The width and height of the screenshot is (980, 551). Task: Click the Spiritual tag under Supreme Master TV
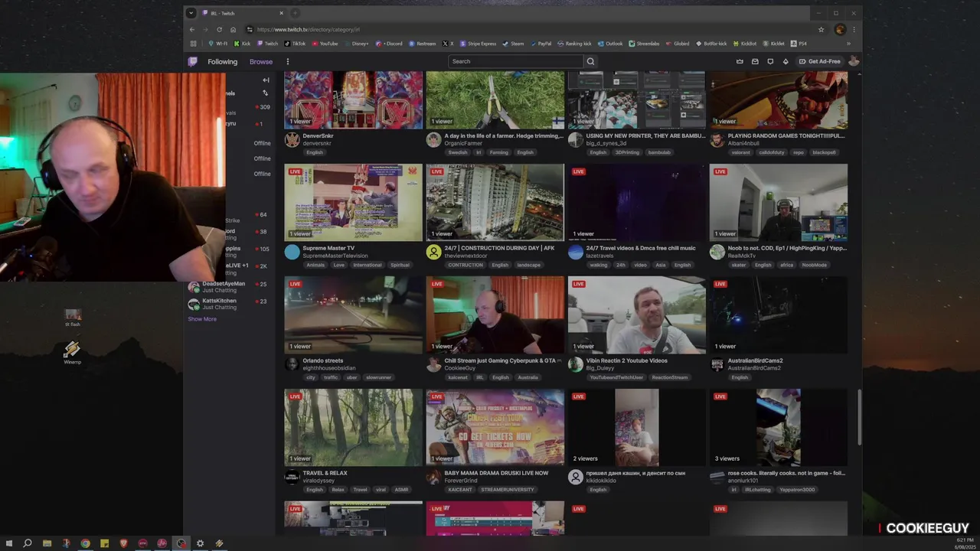point(400,265)
